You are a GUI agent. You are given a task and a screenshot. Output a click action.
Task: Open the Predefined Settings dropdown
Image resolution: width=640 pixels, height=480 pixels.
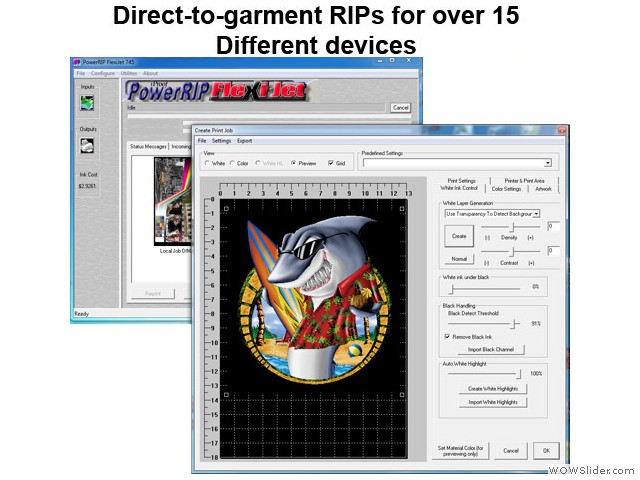click(547, 163)
